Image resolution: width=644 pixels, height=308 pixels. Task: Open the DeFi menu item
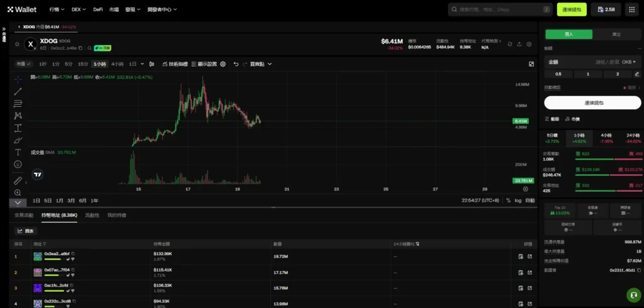97,9
